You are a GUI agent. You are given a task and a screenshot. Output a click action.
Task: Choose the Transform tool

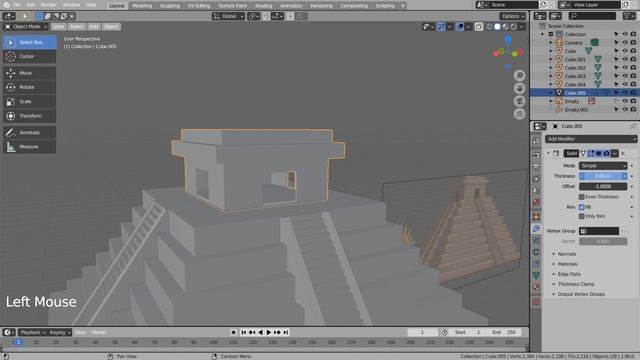point(29,116)
